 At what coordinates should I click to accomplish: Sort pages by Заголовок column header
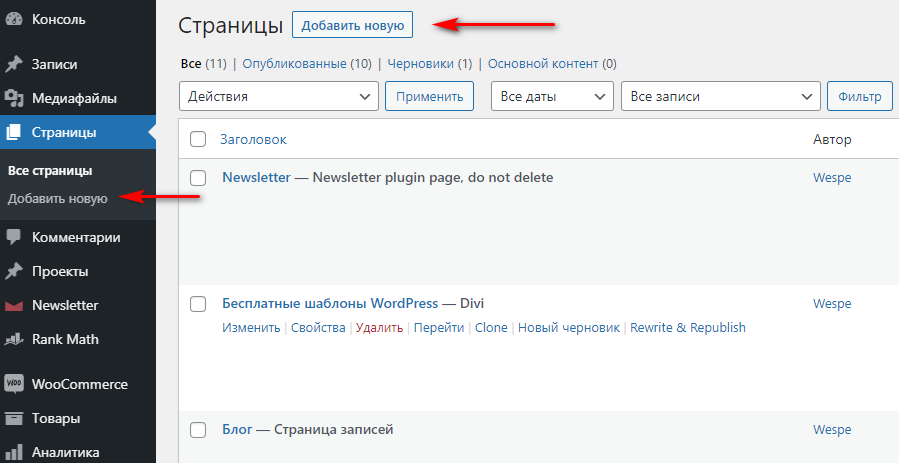(x=253, y=139)
